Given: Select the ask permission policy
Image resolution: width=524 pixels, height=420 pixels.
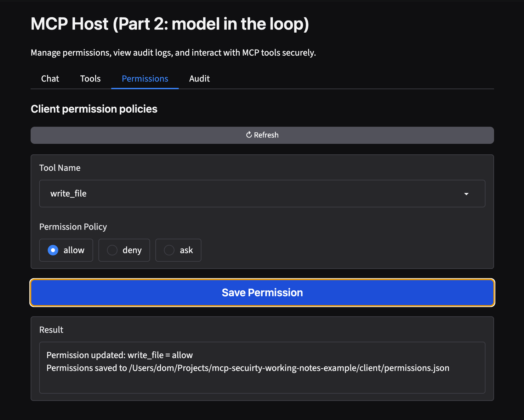Looking at the screenshot, I should tap(178, 250).
